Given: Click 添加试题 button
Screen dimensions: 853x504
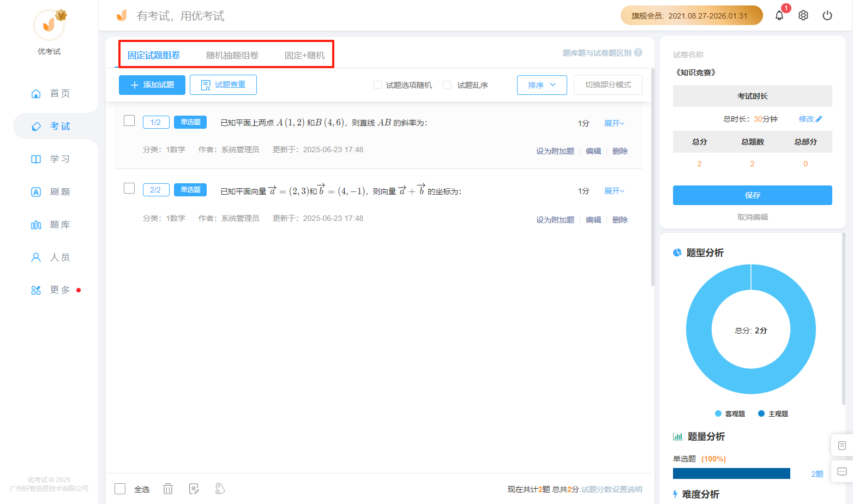Looking at the screenshot, I should pos(152,85).
